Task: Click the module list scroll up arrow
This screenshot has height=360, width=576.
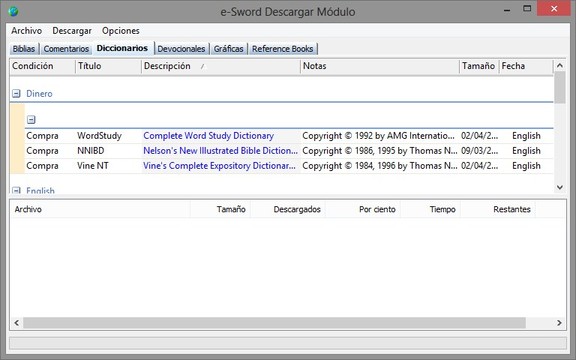Action: (x=559, y=65)
